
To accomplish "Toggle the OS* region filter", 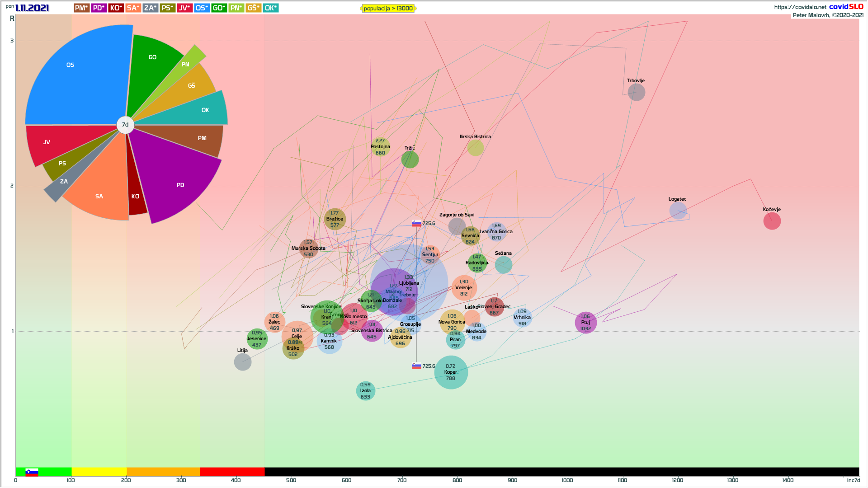I will [x=202, y=8].
